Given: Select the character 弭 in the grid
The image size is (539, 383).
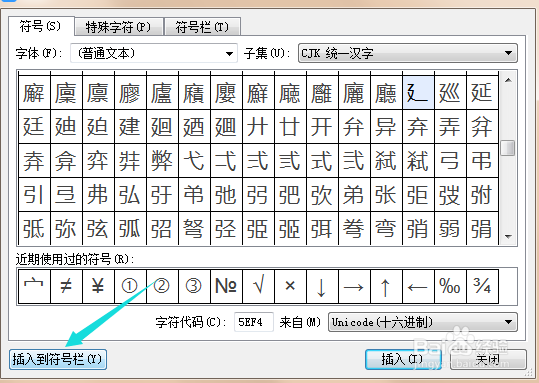Looking at the screenshot, I should coord(322,228).
